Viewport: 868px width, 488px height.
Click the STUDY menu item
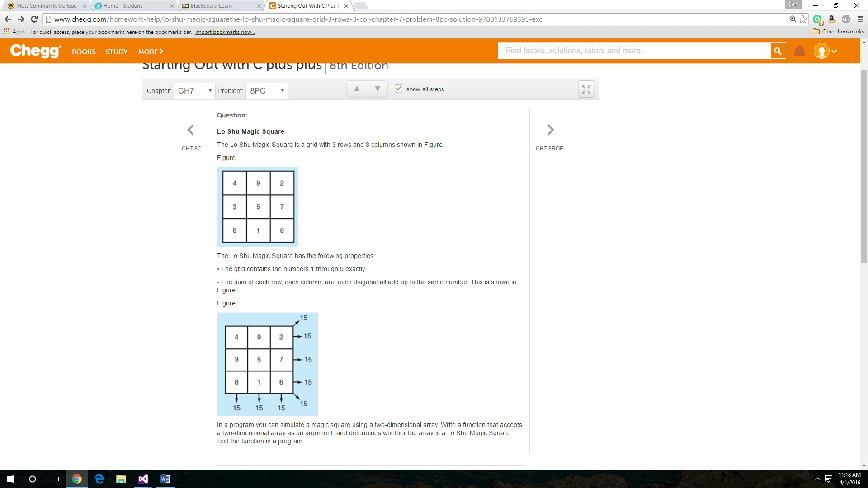[116, 51]
